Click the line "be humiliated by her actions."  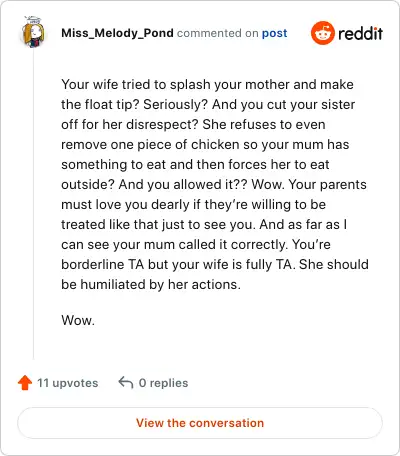(151, 284)
